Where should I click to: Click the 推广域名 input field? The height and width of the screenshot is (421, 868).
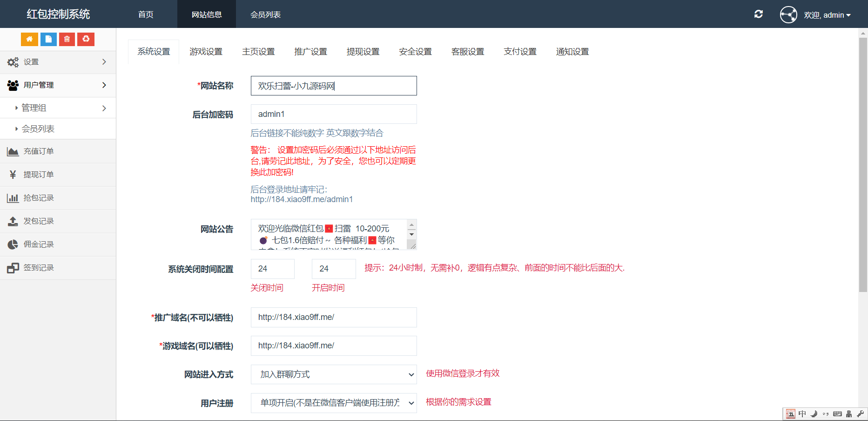tap(334, 317)
